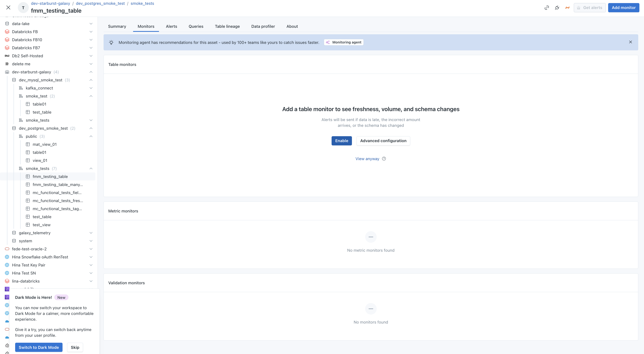Open Advanced configuration for table monitor
The image size is (644, 354).
(x=383, y=141)
